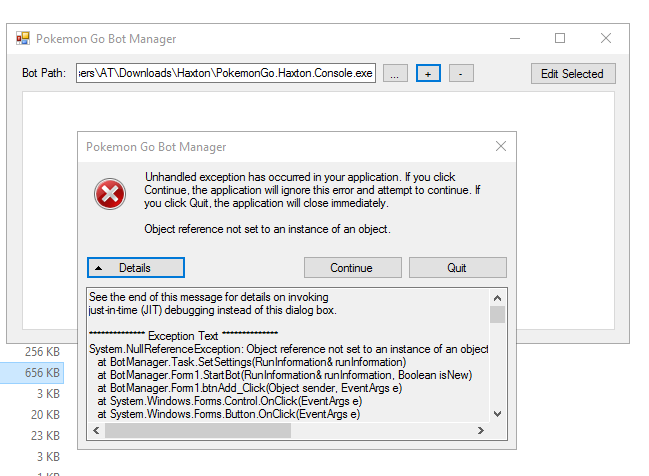Click the 'Bot Path:' label
The height and width of the screenshot is (476, 649).
[x=44, y=73]
